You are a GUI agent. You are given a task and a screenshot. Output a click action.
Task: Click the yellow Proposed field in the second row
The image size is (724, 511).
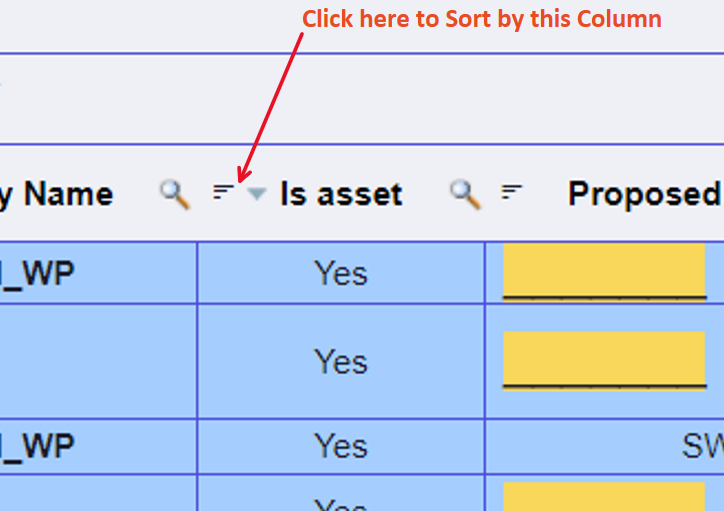click(605, 361)
